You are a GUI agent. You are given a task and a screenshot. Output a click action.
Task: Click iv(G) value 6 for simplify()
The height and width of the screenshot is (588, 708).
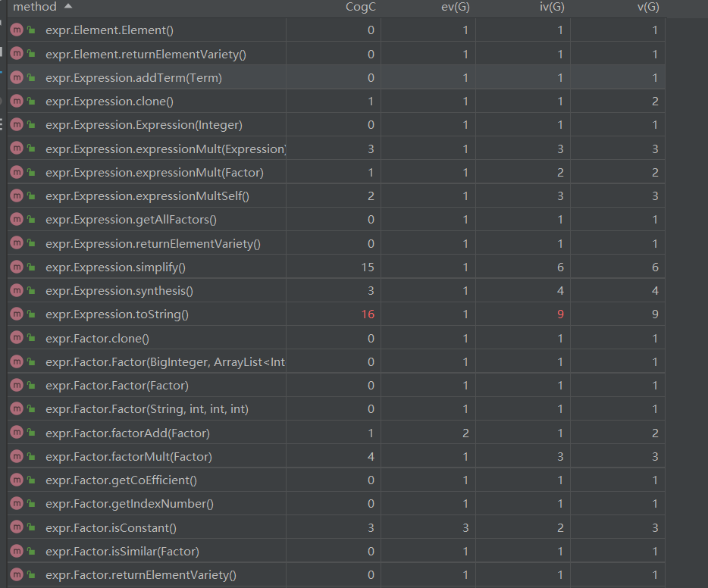pyautogui.click(x=560, y=267)
